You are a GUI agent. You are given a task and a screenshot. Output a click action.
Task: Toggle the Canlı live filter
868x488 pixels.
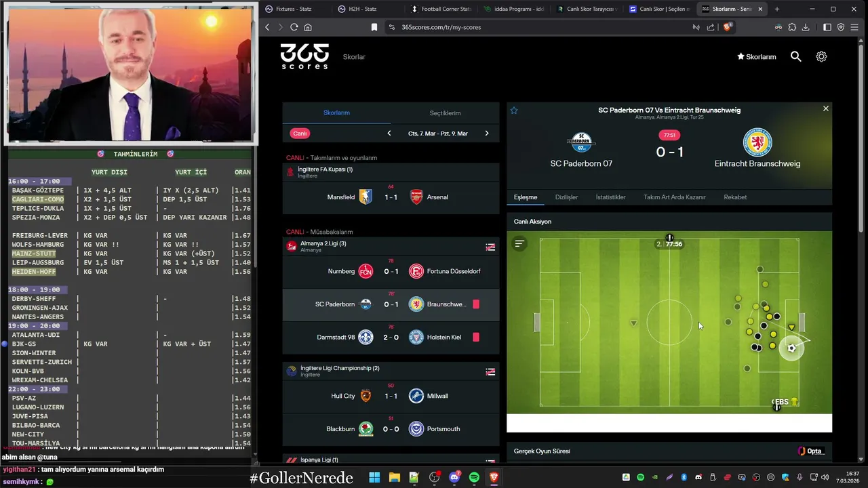coord(300,134)
